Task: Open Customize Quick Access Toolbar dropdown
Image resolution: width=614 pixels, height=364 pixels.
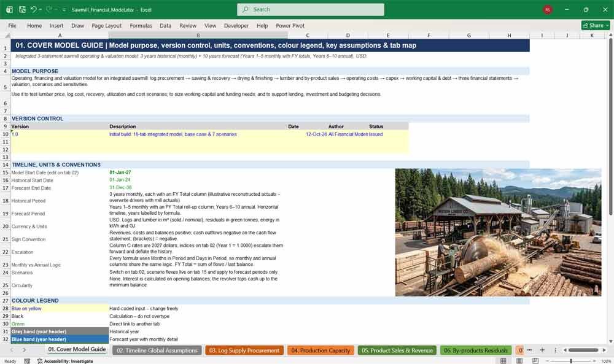Action: click(x=64, y=10)
